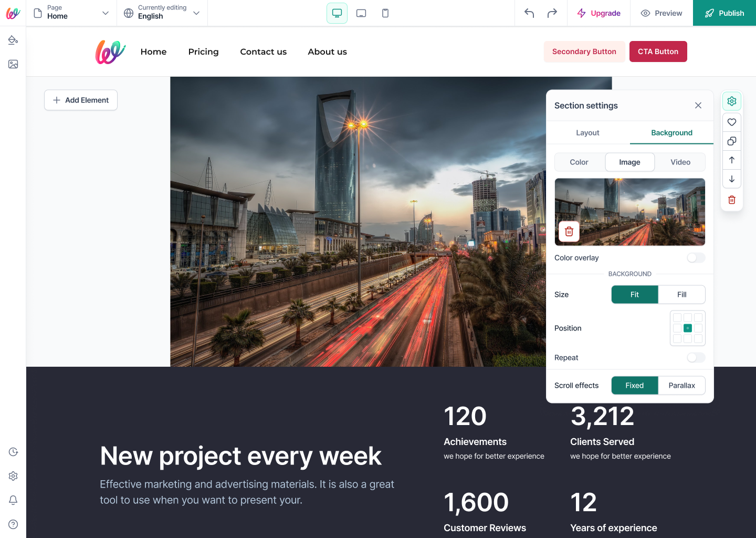756x538 pixels.
Task: Enable the Color overlay toggle
Action: click(x=696, y=257)
